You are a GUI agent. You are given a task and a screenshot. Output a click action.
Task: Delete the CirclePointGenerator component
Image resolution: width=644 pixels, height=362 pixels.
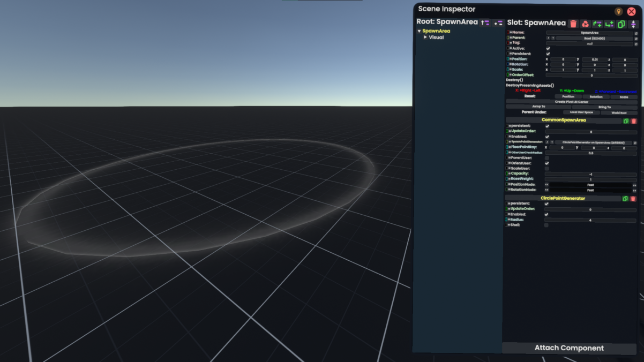(x=633, y=199)
